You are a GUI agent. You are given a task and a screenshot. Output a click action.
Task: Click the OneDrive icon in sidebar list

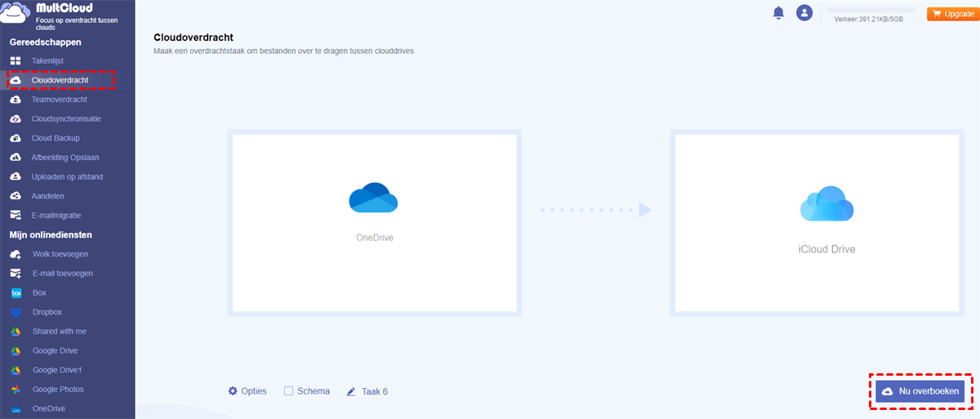(16, 408)
